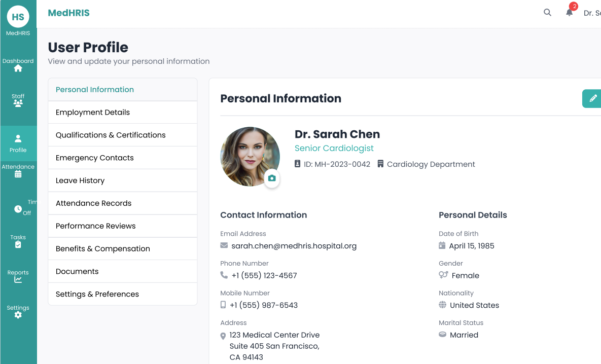Image resolution: width=601 pixels, height=364 pixels.
Task: Click the pencil edit button
Action: pos(592,98)
